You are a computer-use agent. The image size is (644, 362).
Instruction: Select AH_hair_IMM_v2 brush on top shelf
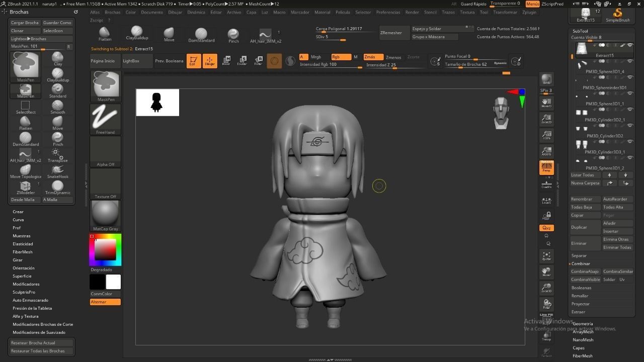coord(266,35)
